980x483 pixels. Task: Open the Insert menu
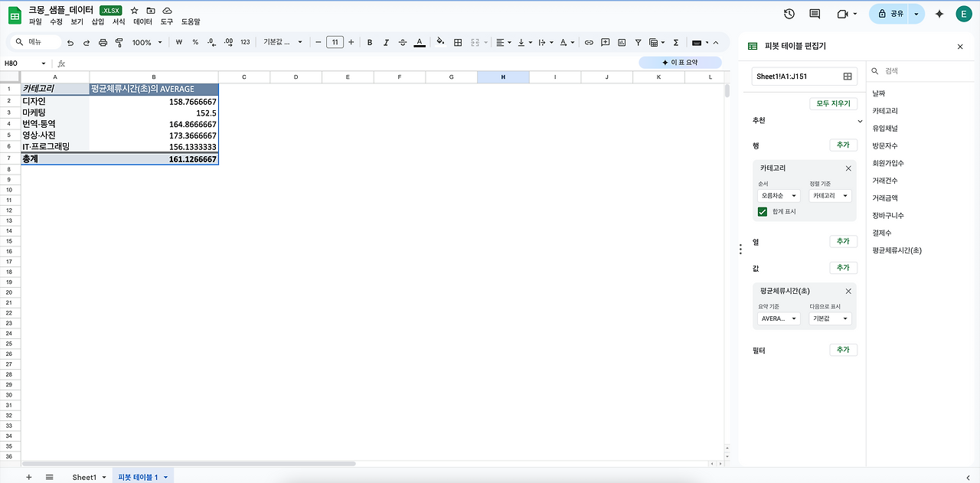click(x=97, y=22)
